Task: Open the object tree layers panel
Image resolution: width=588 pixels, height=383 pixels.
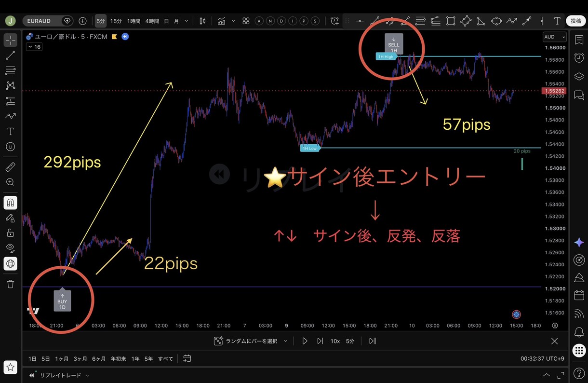Action: click(x=579, y=76)
